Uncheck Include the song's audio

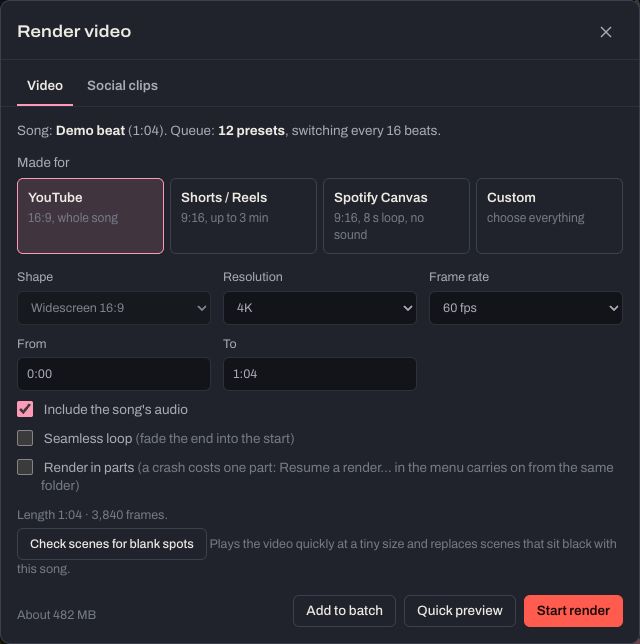click(25, 409)
